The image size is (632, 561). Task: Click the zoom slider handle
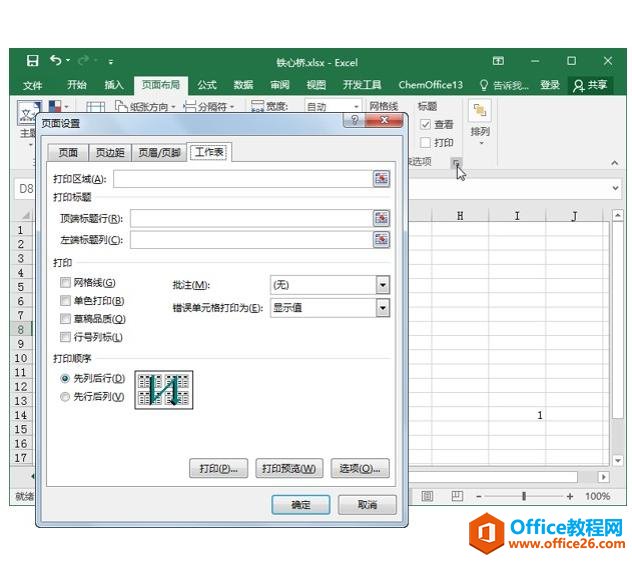[524, 496]
